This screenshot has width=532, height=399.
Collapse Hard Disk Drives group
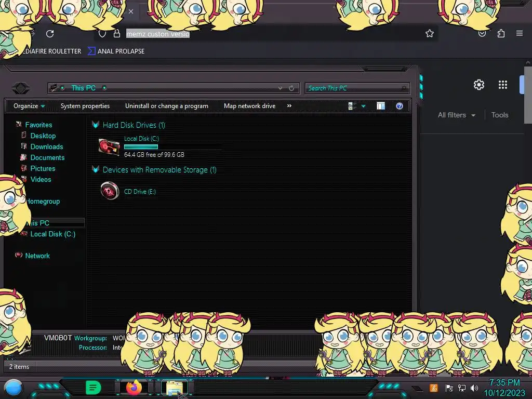(x=96, y=125)
